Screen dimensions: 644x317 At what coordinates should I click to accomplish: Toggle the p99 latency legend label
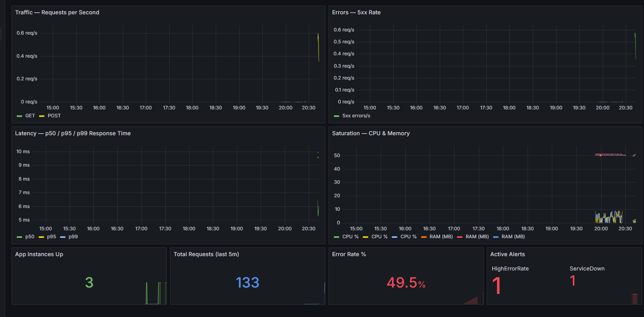point(73,237)
